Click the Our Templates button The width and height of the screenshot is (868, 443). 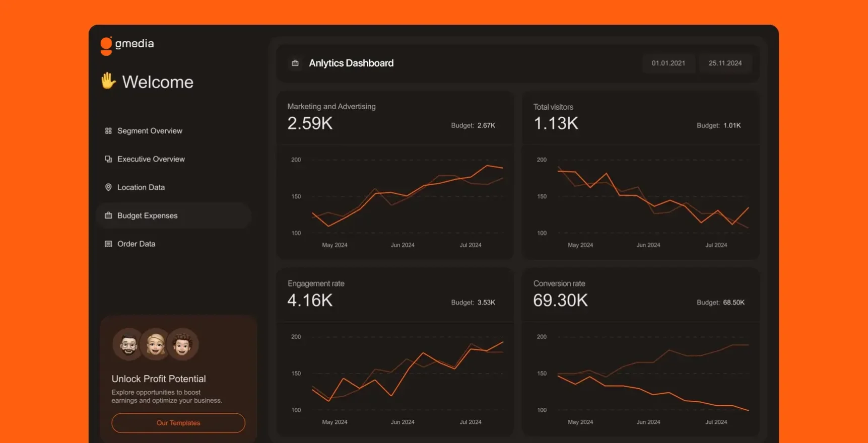coord(178,423)
